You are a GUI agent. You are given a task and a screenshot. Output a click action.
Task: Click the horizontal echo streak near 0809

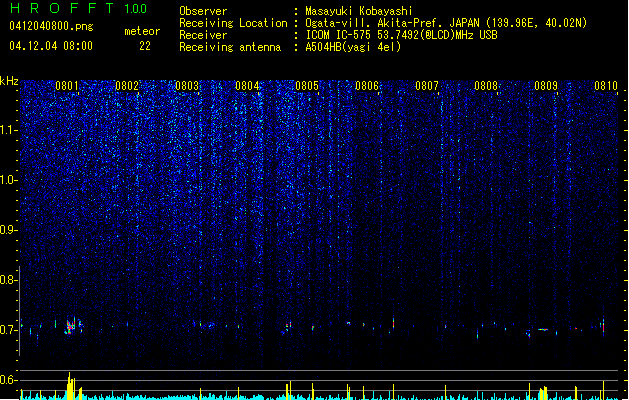click(x=543, y=329)
